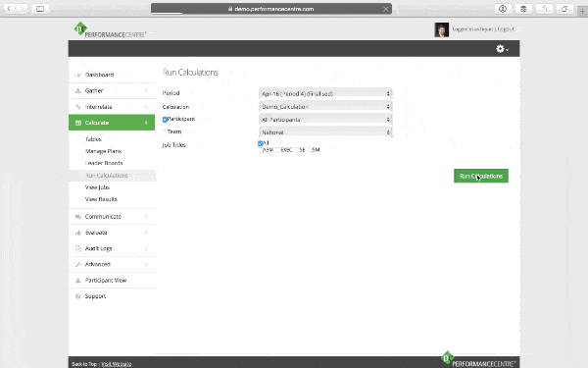
Task: Click the browser share button
Action: click(x=544, y=9)
